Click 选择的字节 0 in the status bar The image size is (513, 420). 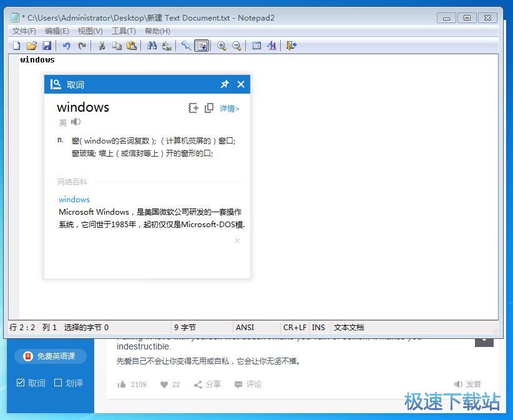[x=86, y=328]
